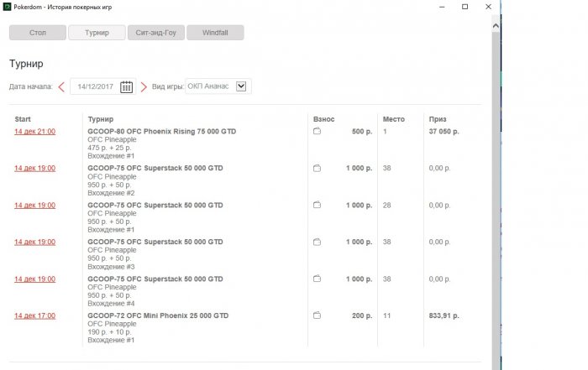Click the Start column header
This screenshot has height=370, width=588.
tap(23, 119)
